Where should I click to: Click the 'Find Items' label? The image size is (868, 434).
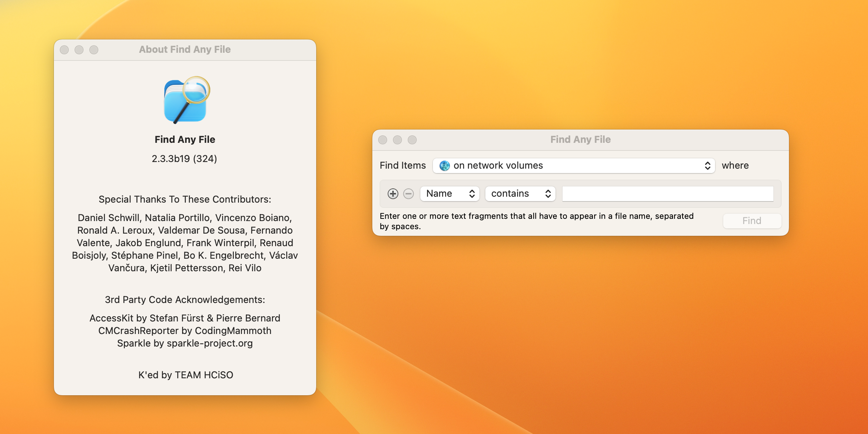pyautogui.click(x=403, y=166)
